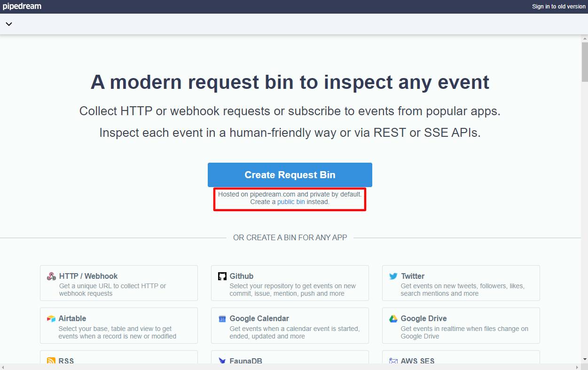Click the vertical scrollbar thumb
588x370 pixels.
tap(585, 62)
